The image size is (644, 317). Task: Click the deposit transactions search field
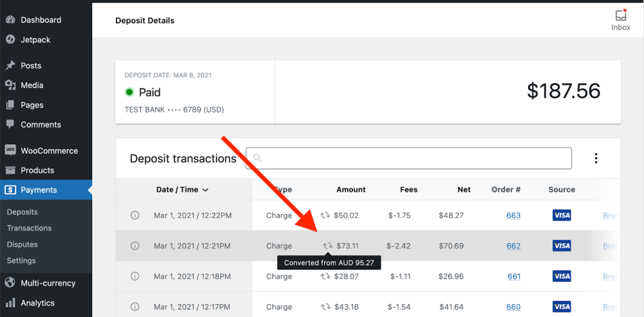(x=409, y=158)
